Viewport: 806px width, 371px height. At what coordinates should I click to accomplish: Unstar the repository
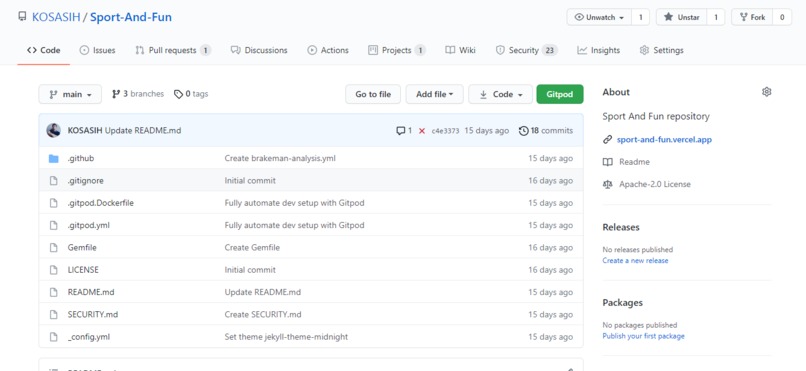682,17
